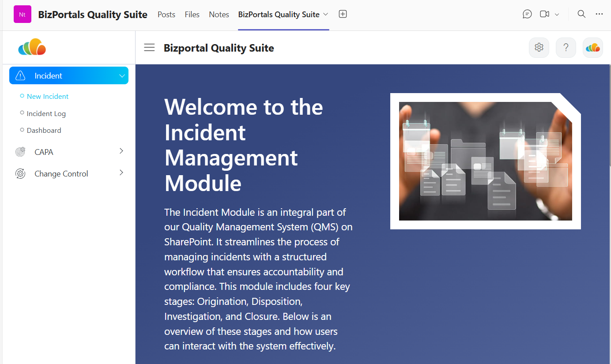Click the cloud logo profile button
Screen dimensions: 611x364
593,48
